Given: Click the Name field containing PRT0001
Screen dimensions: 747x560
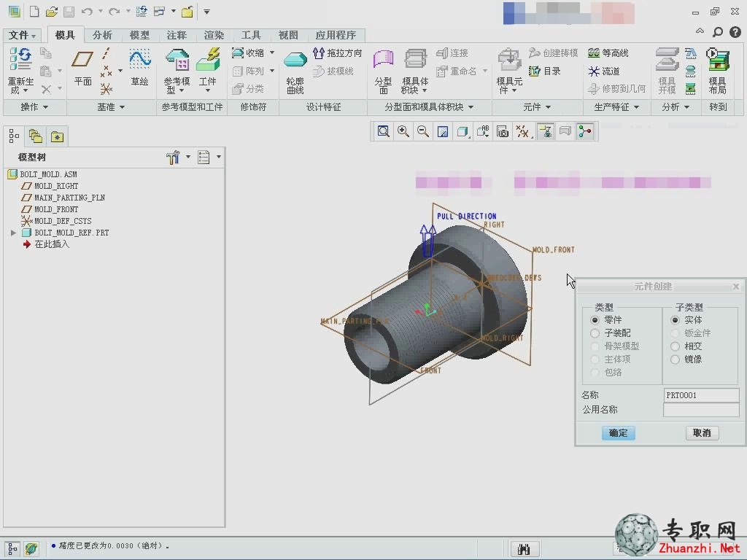Looking at the screenshot, I should [701, 395].
